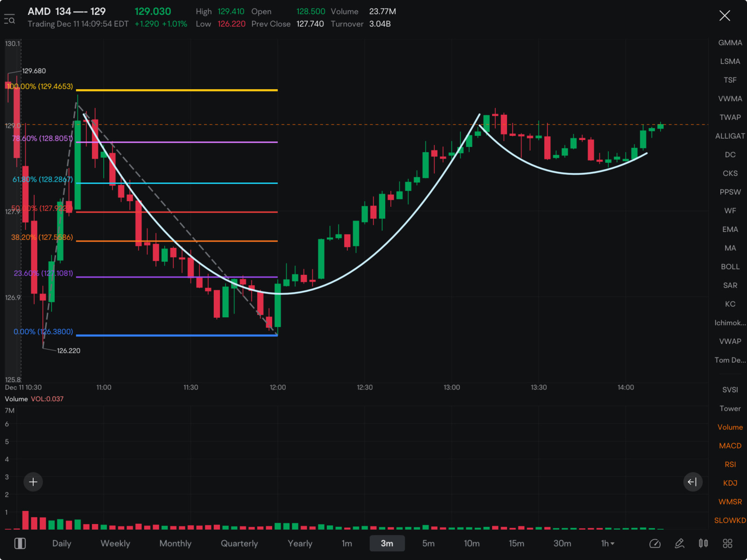
Task: Select the KDJ sub-indicator
Action: (x=730, y=483)
